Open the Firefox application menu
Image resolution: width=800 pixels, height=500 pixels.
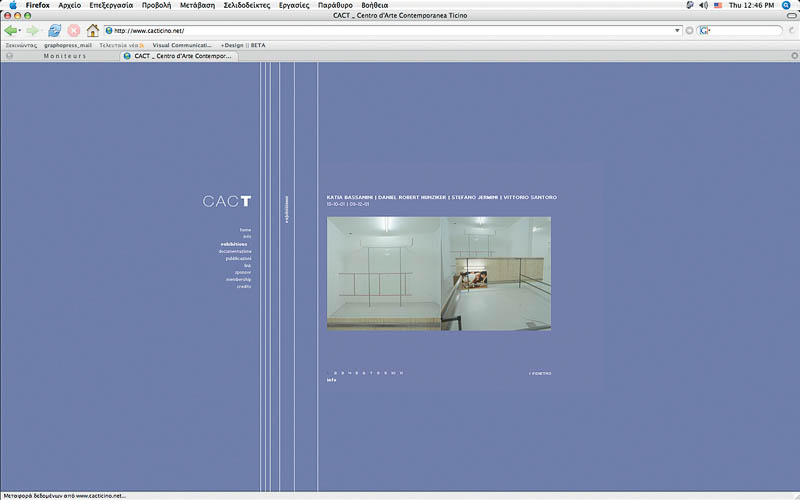pos(38,5)
